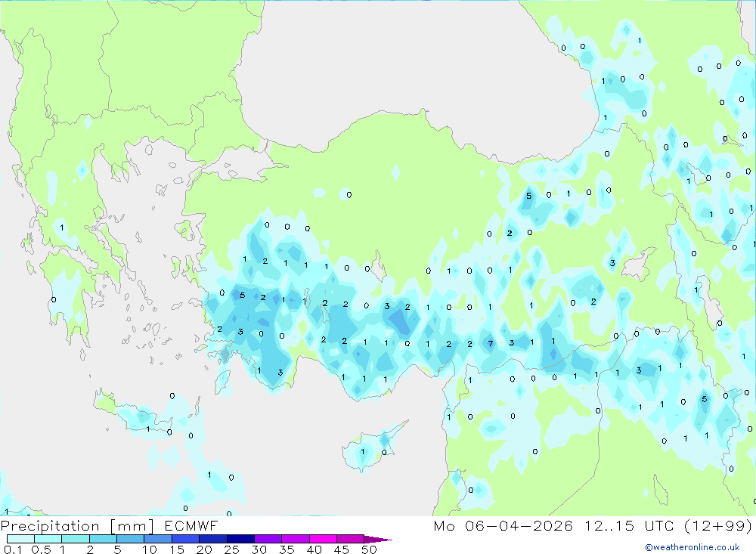Click the 'Precipitation [mm]' title text
The image size is (756, 554).
(x=77, y=526)
